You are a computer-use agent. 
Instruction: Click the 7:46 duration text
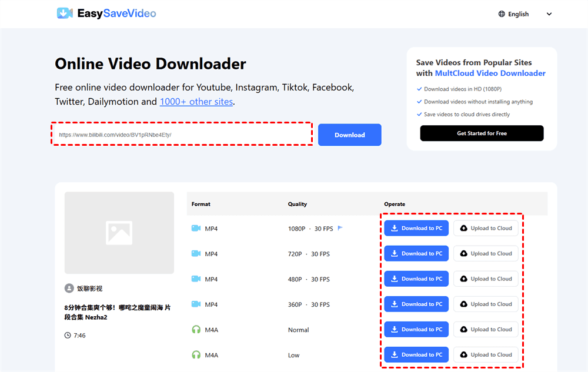[79, 336]
